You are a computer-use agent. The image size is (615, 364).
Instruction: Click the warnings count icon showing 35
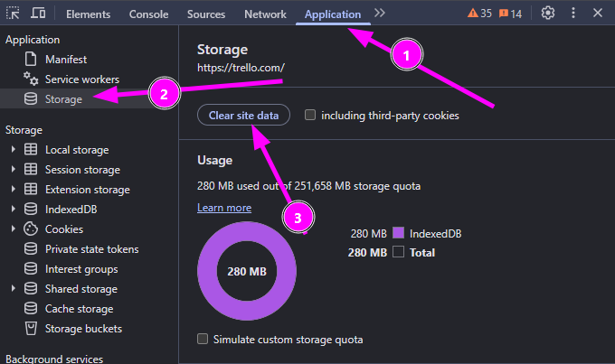pyautogui.click(x=479, y=14)
